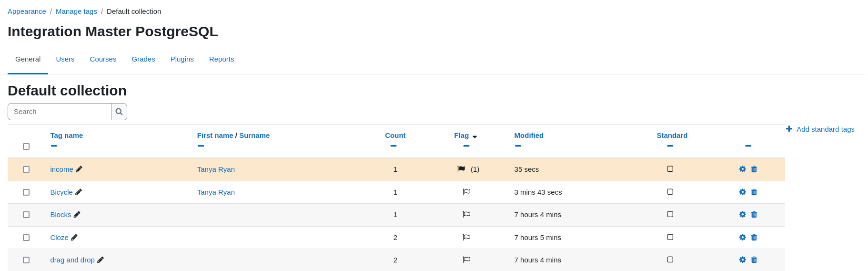Toggle Standard status for Bicycle tag

tap(670, 192)
